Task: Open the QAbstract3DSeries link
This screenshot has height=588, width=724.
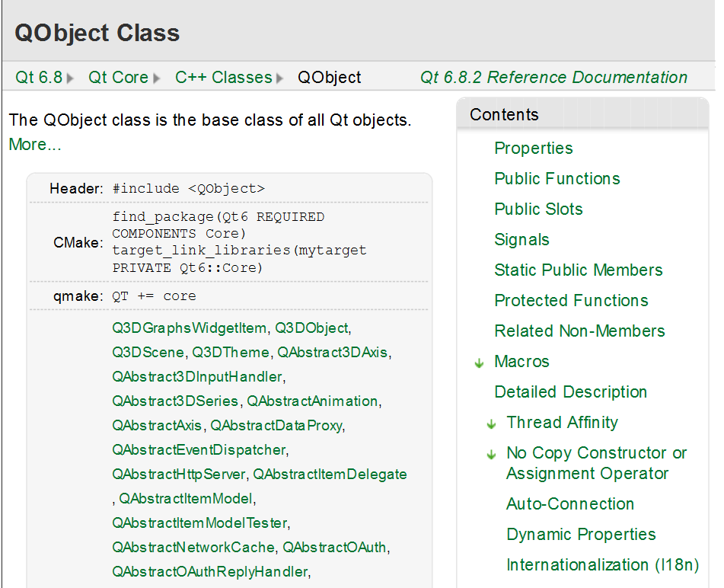Action: point(175,401)
